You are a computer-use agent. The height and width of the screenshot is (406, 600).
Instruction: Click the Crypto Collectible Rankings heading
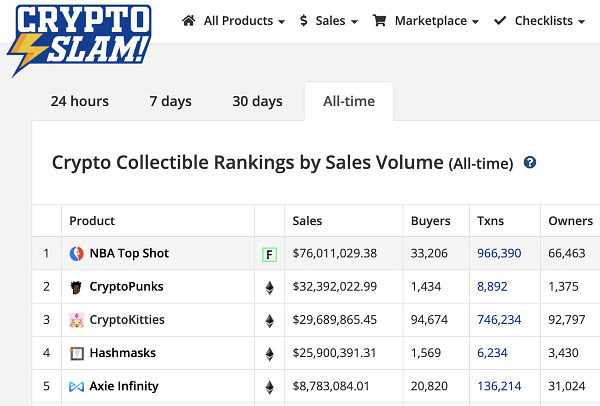click(282, 163)
